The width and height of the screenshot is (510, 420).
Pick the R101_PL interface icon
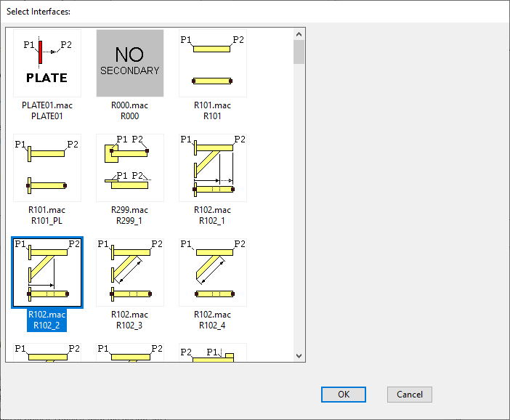(46, 168)
